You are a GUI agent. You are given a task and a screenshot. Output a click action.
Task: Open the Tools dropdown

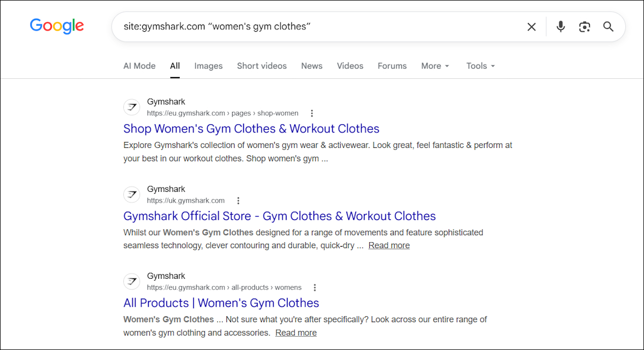click(480, 66)
